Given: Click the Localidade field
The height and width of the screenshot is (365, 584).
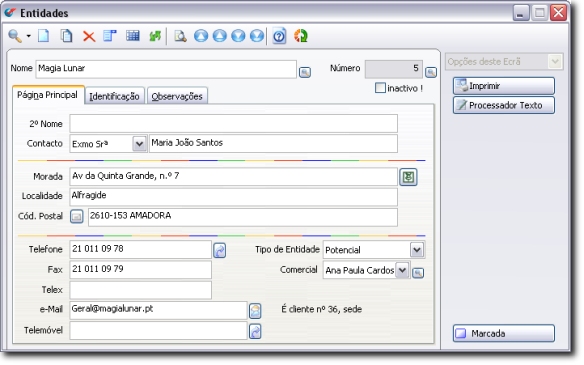Looking at the screenshot, I should coord(234,197).
